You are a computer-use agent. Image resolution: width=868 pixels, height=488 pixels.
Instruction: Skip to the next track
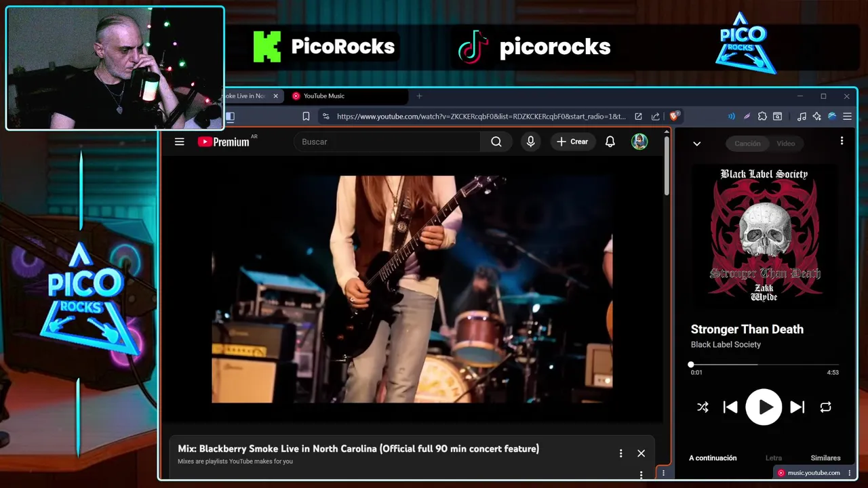(797, 407)
